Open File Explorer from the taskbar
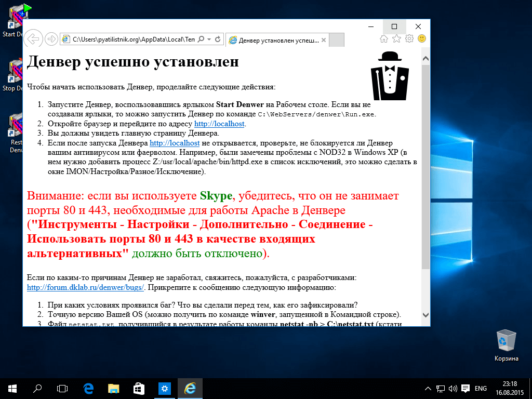 [113, 388]
